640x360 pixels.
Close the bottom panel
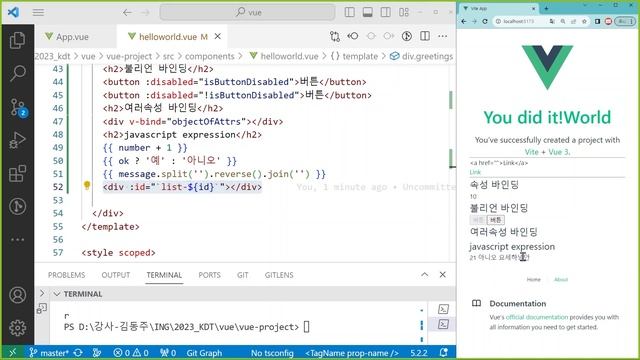tap(442, 275)
